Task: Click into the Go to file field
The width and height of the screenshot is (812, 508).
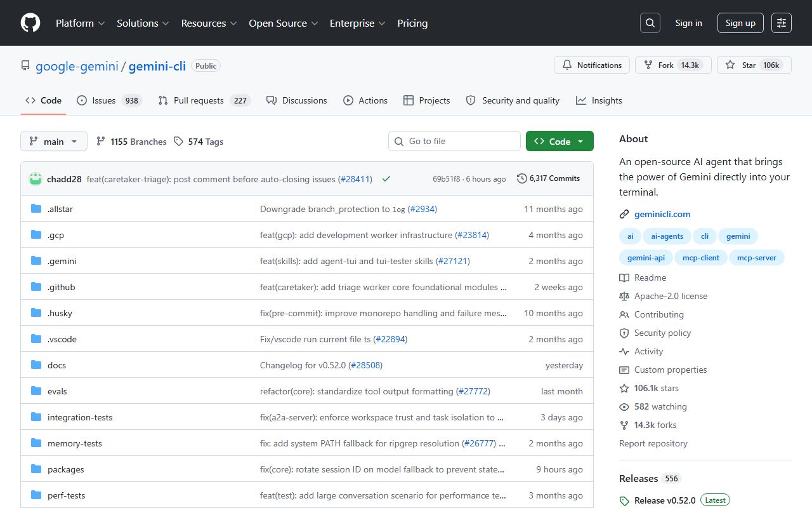Action: [454, 141]
